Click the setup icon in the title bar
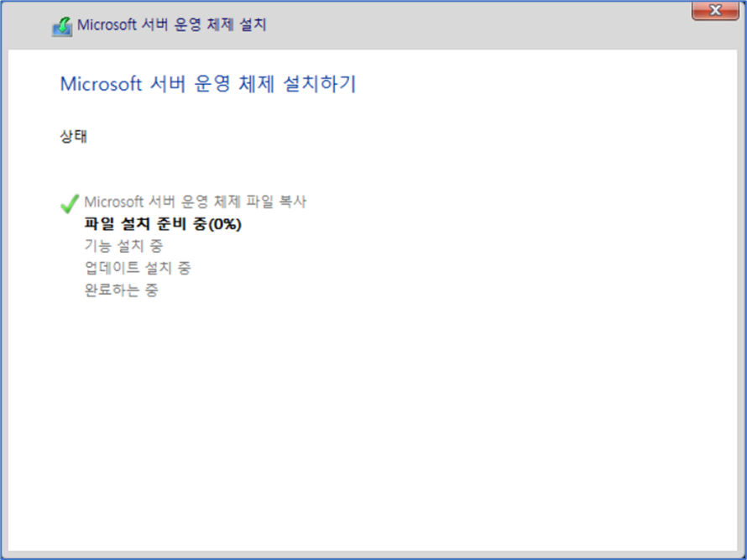 [x=62, y=27]
